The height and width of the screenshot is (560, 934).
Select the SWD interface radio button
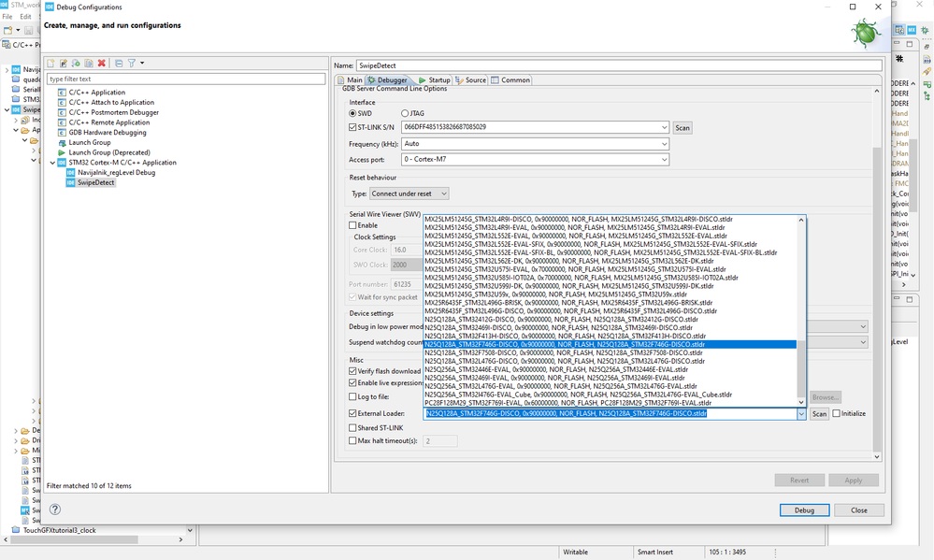pyautogui.click(x=352, y=113)
